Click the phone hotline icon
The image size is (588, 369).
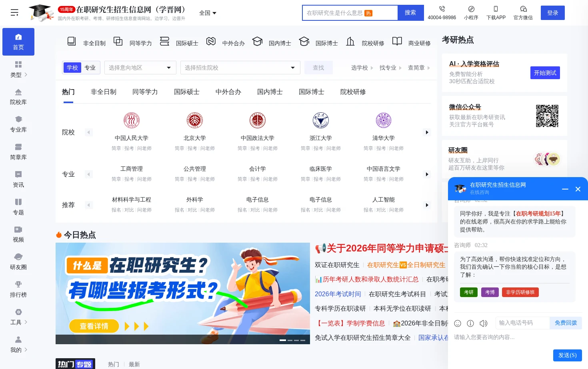click(x=442, y=9)
